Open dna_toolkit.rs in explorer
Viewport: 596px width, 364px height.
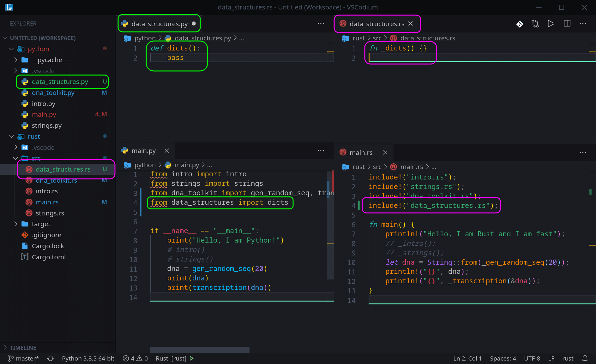pyautogui.click(x=56, y=180)
